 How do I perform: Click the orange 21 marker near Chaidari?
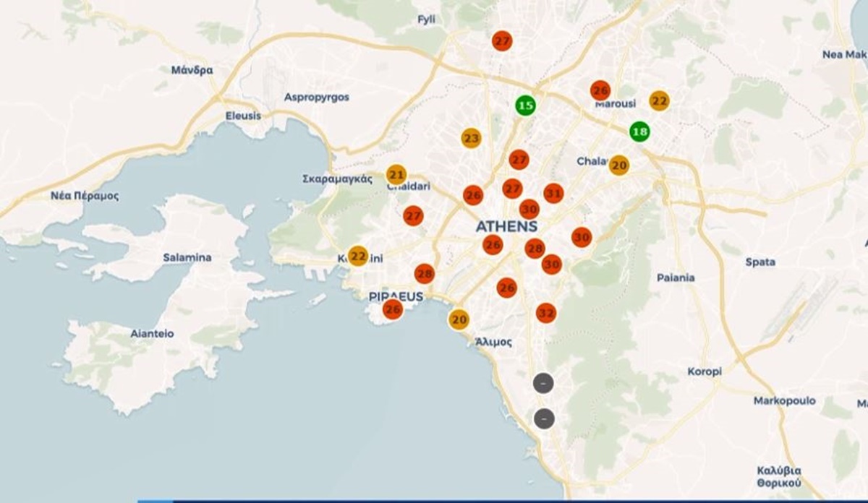click(396, 173)
